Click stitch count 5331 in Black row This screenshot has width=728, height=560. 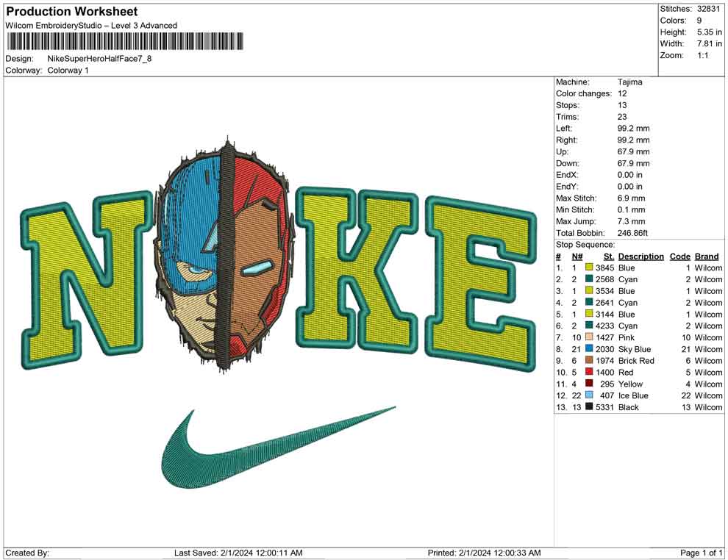click(604, 407)
